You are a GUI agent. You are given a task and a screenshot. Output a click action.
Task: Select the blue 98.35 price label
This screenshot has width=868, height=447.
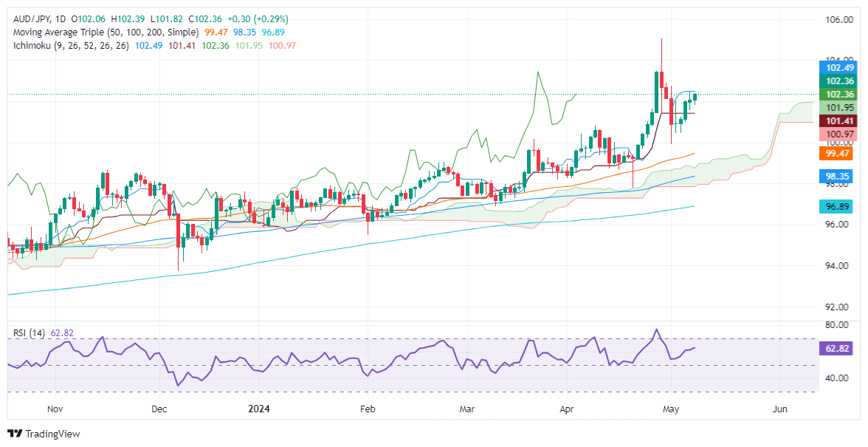point(838,177)
